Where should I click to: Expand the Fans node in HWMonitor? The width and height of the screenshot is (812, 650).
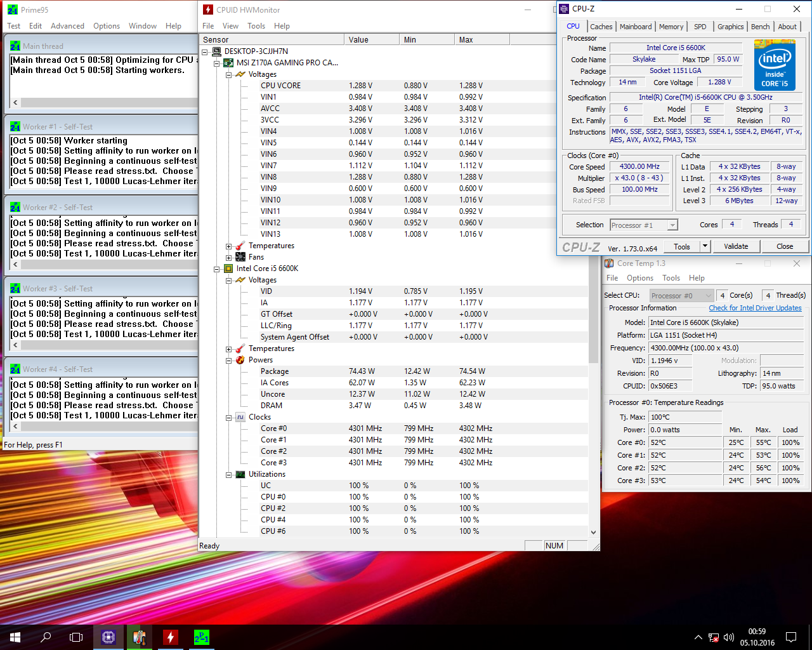(229, 258)
